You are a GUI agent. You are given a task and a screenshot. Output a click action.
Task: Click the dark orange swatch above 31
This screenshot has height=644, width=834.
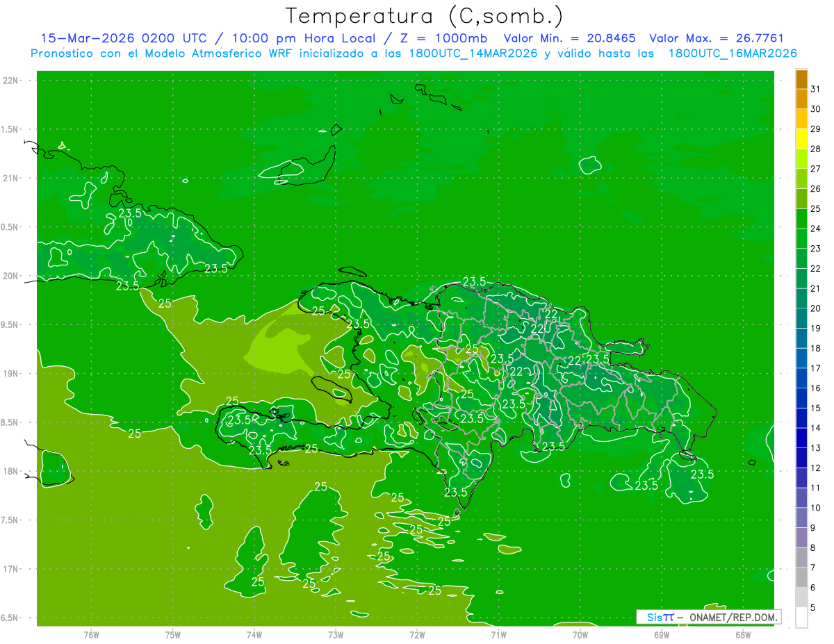pyautogui.click(x=801, y=79)
